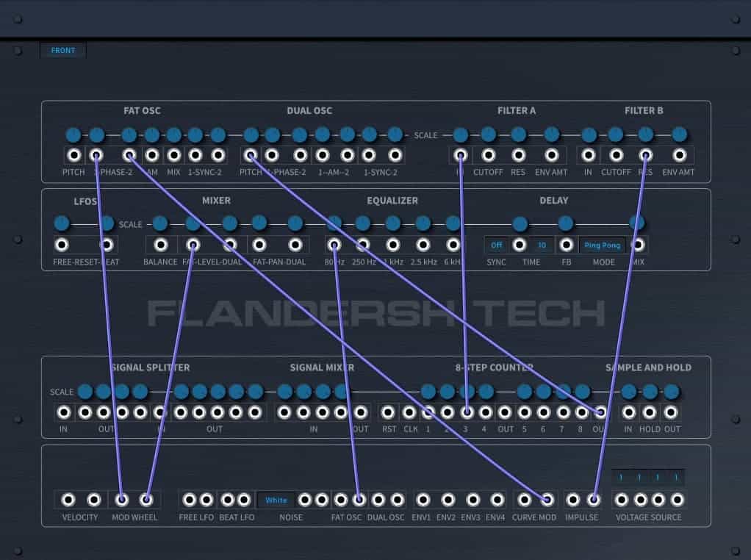Click the DUAL OSC PITCH input jack
751x560 pixels.
tap(251, 155)
